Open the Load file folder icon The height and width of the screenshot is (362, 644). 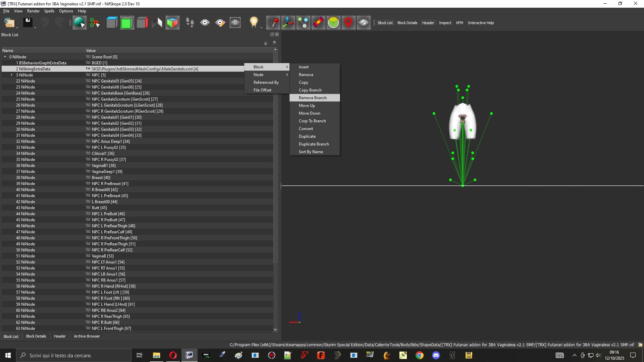coord(9,23)
